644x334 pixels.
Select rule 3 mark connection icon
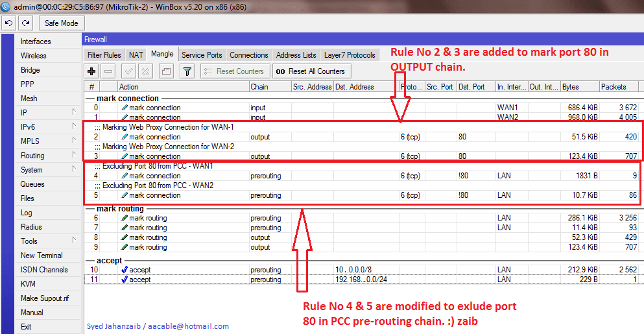coord(124,156)
